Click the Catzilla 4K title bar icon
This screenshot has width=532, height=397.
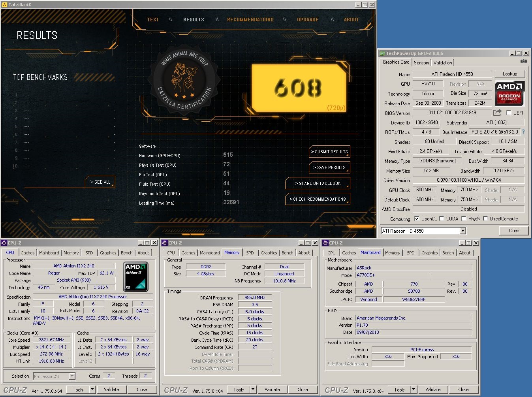click(4, 4)
